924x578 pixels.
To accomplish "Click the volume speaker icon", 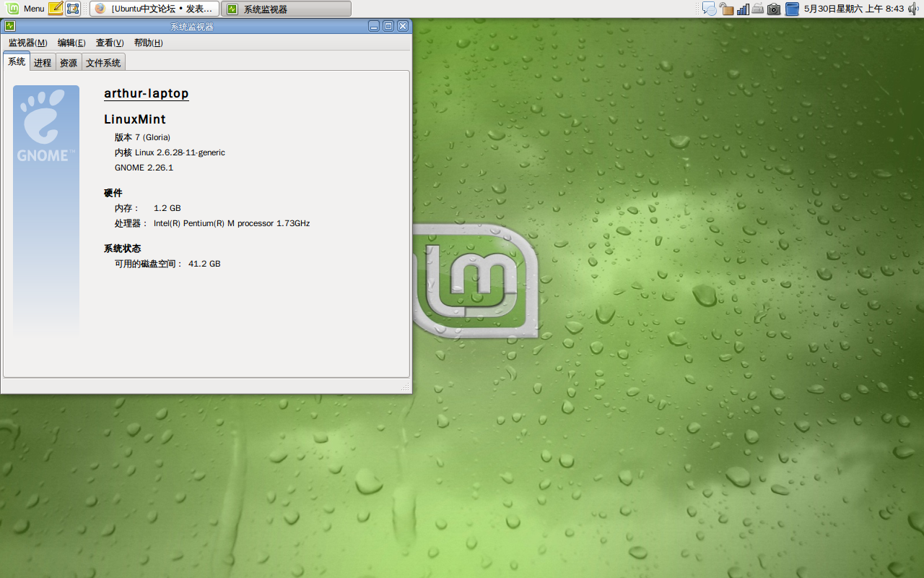I will (x=913, y=9).
